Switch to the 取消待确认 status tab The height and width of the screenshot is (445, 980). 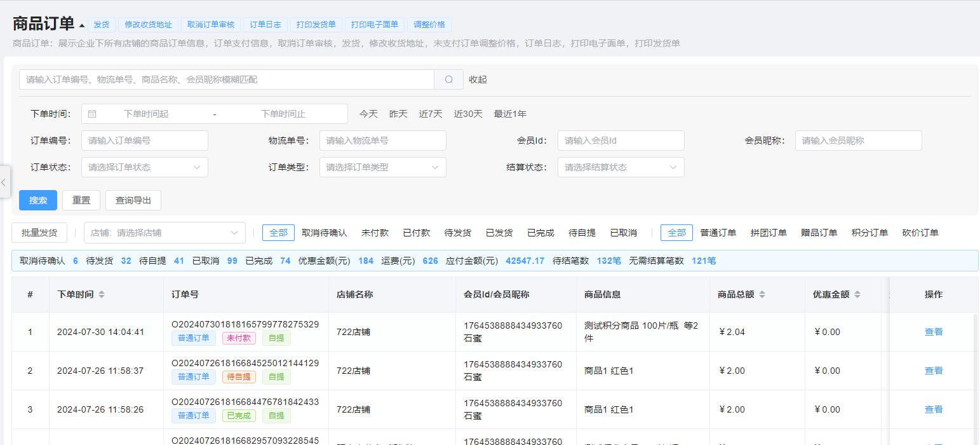pyautogui.click(x=325, y=233)
